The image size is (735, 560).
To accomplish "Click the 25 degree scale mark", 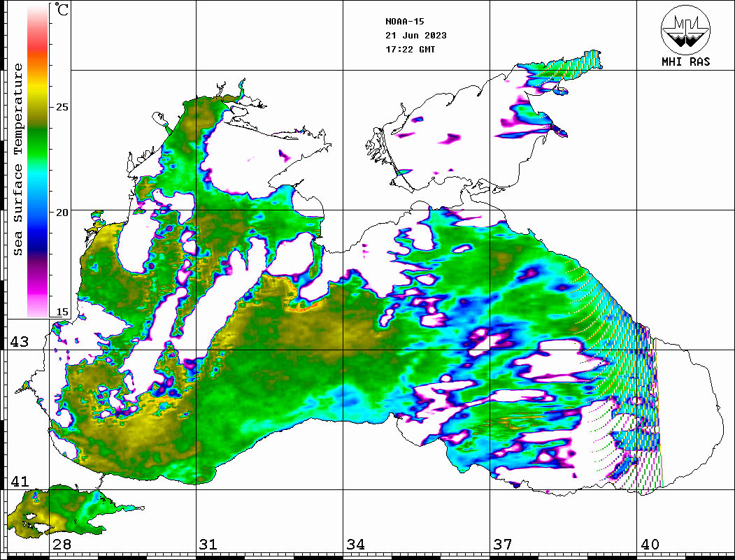I will tap(62, 107).
